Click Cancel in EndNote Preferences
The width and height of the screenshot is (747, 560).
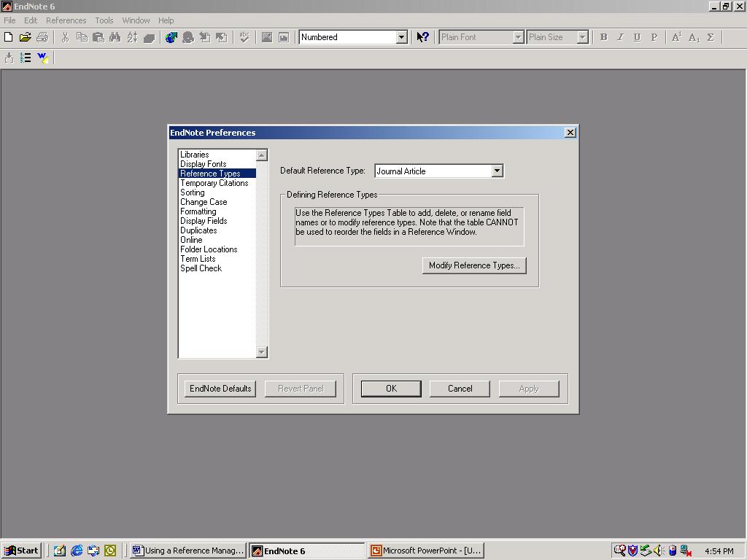460,389
